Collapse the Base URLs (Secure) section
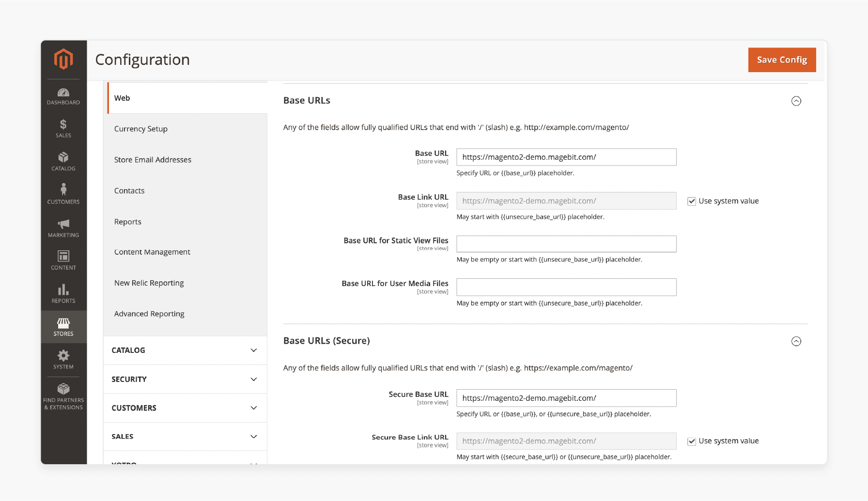 tap(796, 341)
